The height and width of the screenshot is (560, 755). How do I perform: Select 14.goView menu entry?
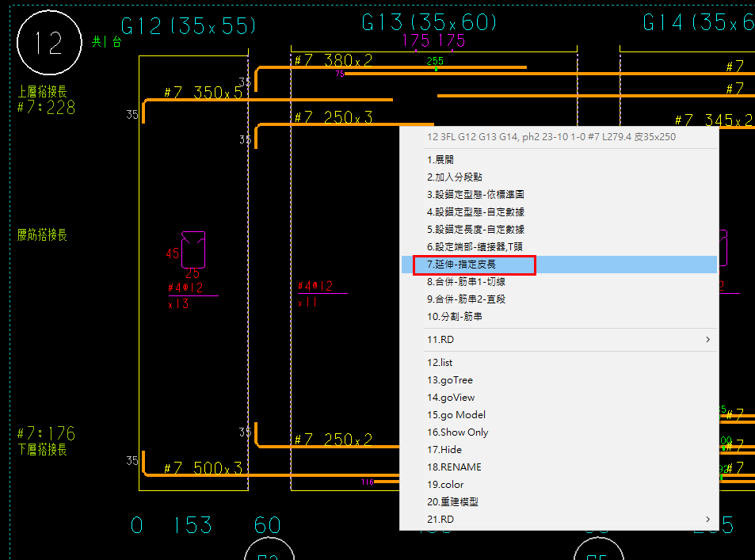tap(559, 398)
